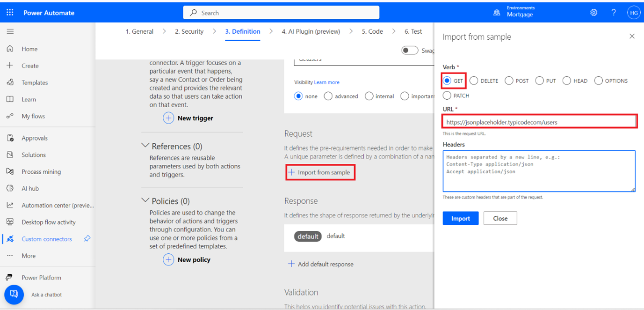Viewport: 644px width, 310px height.
Task: Go to the 5. Code tab
Action: 372,31
